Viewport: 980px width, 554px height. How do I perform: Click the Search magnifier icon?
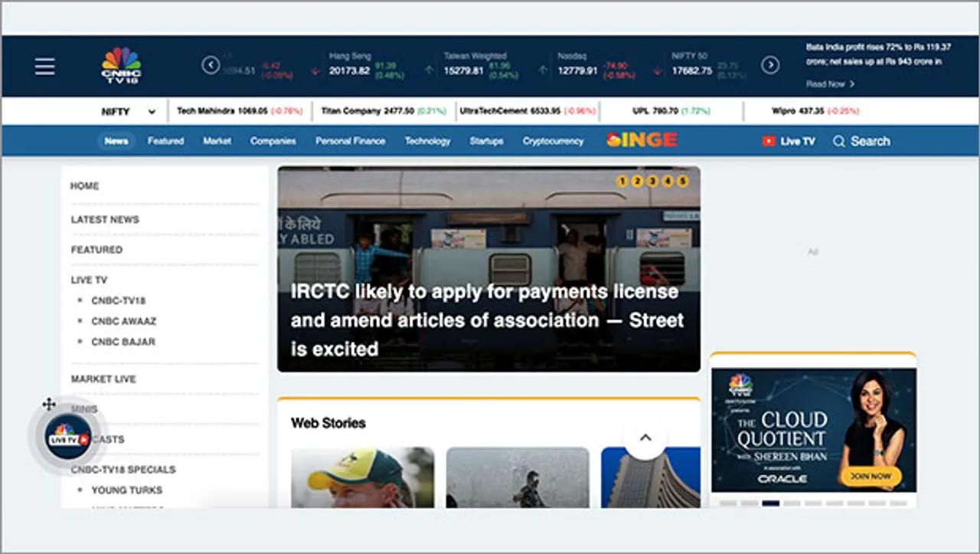click(x=839, y=141)
